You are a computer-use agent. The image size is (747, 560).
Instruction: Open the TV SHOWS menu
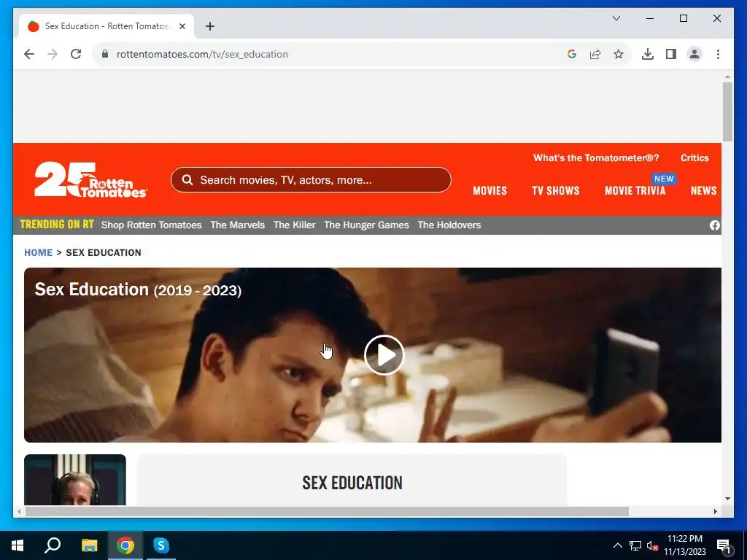pos(555,190)
